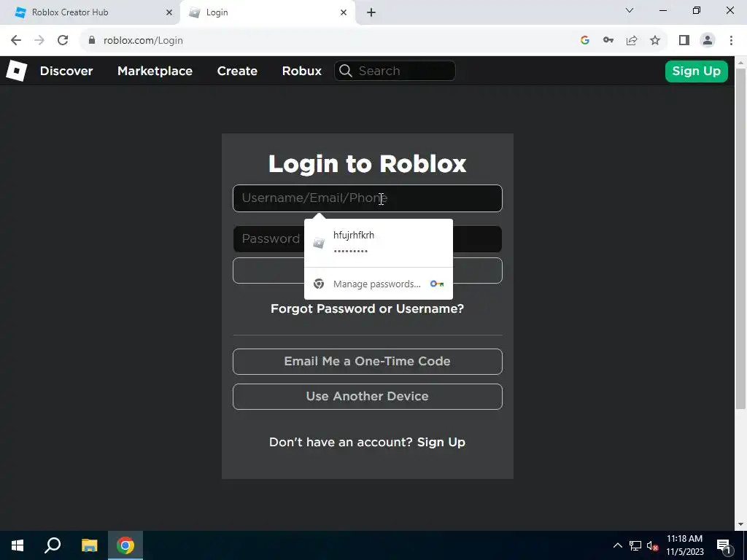Image resolution: width=747 pixels, height=560 pixels.
Task: Click the Google Password Manager key icon
Action: tap(437, 284)
